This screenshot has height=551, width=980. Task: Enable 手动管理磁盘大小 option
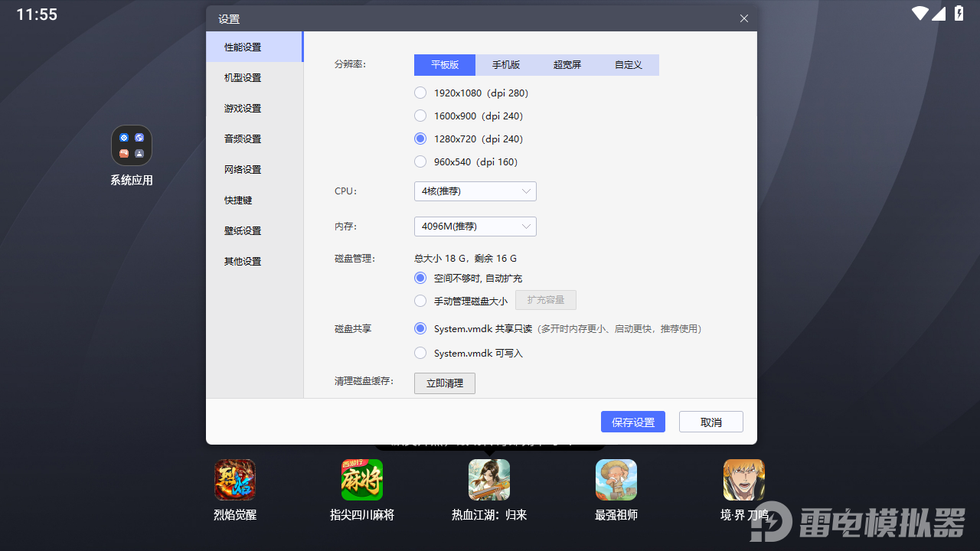[420, 301]
